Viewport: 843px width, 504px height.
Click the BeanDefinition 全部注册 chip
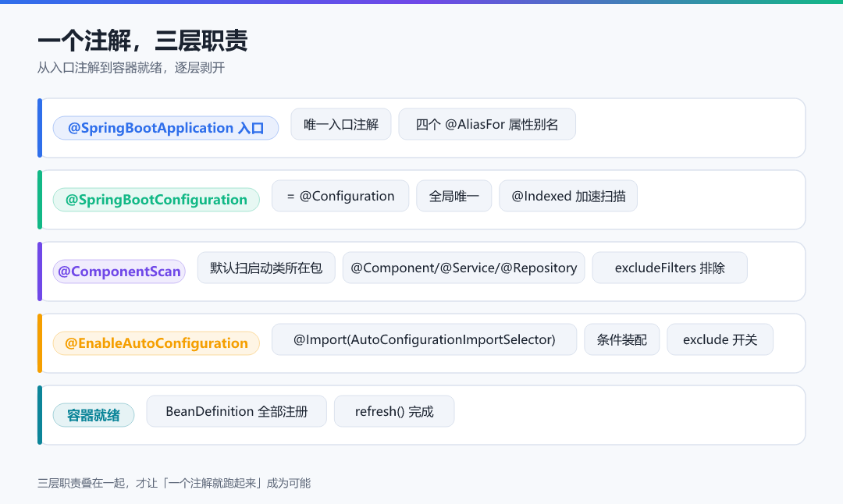pyautogui.click(x=237, y=412)
